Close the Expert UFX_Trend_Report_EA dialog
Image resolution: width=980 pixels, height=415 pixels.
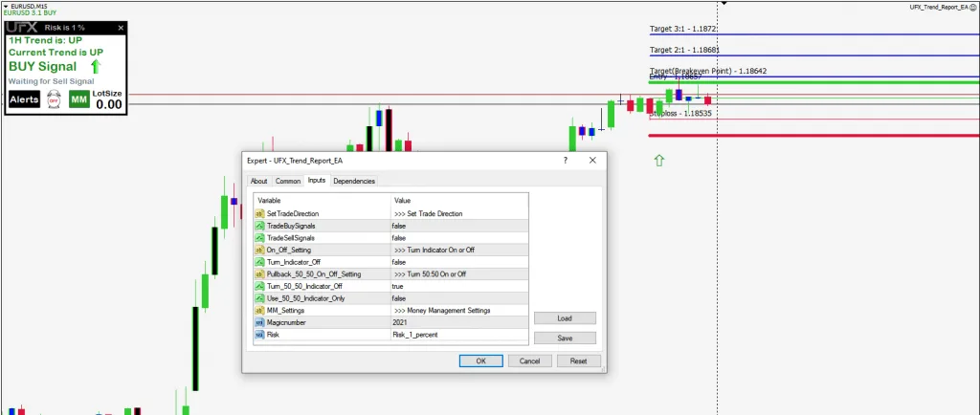(x=592, y=161)
